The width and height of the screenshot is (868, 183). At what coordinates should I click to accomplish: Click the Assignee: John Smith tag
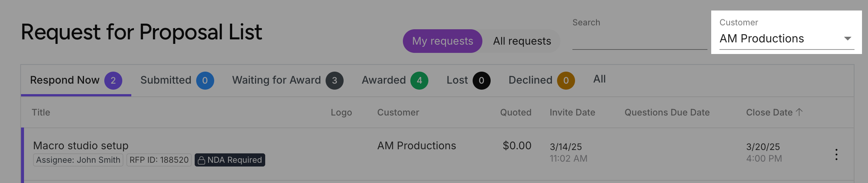tap(78, 160)
